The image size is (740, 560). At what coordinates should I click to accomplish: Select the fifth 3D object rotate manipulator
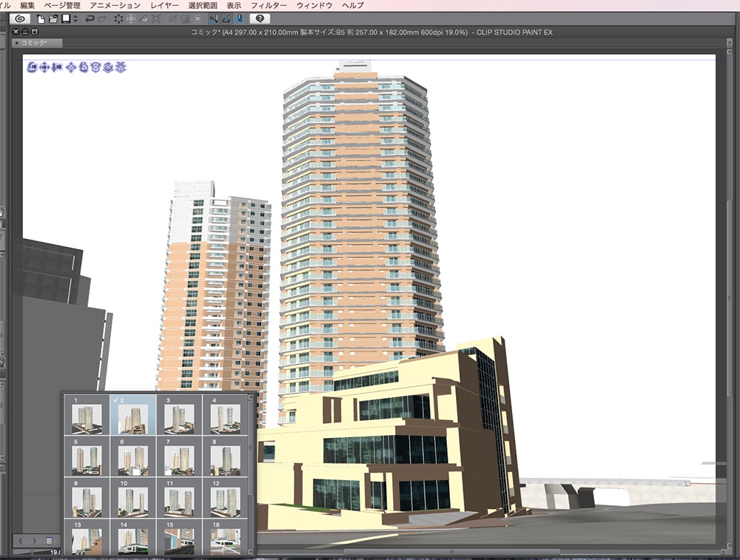pyautogui.click(x=84, y=67)
